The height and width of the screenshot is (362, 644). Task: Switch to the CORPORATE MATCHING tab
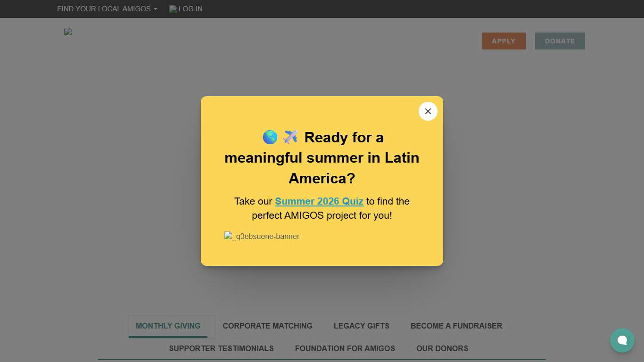[267, 326]
